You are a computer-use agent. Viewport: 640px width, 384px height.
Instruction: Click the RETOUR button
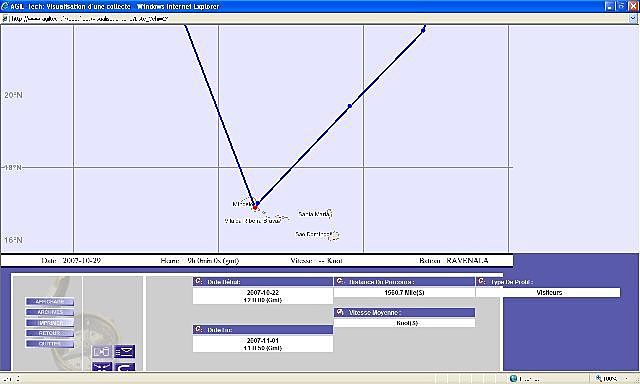point(50,333)
